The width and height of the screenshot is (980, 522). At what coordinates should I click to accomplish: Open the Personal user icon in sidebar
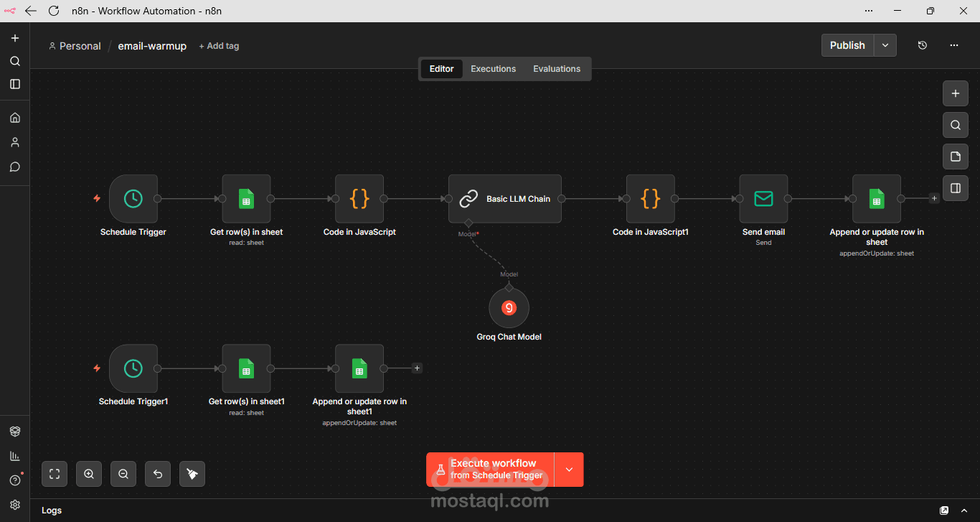(15, 142)
